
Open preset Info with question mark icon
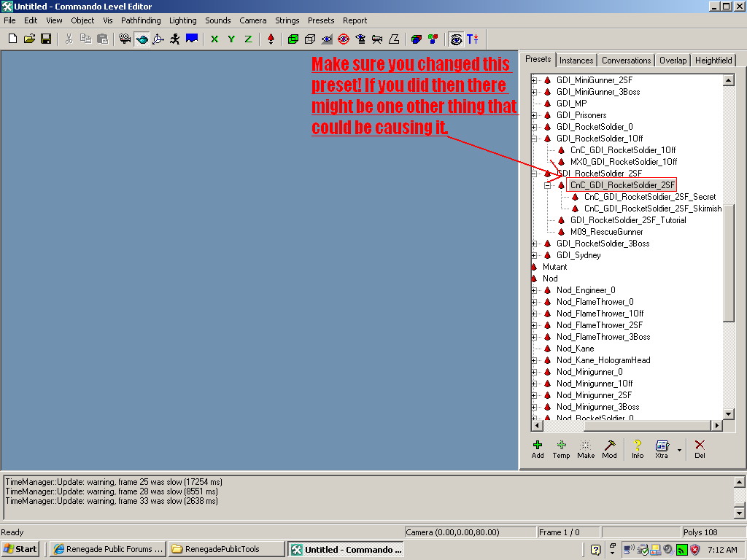(638, 448)
